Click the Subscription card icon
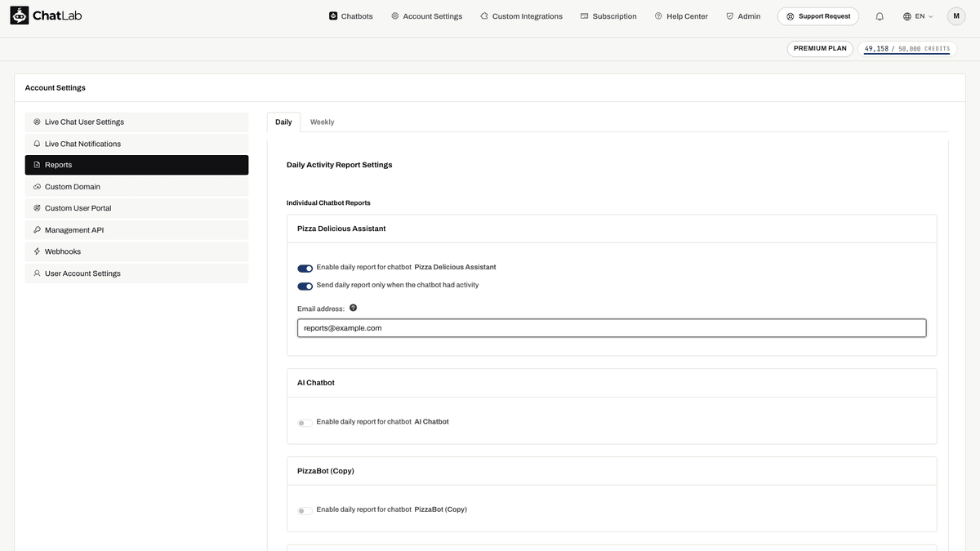Image resolution: width=980 pixels, height=551 pixels. tap(585, 16)
